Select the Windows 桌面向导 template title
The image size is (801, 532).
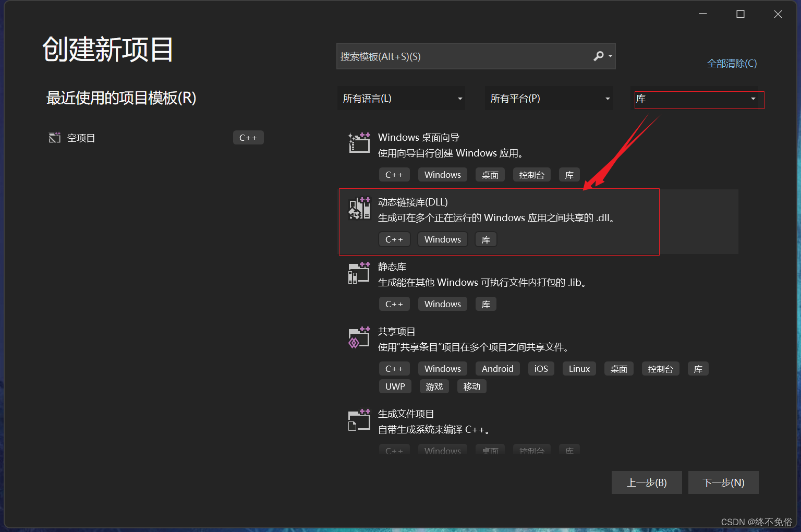tap(419, 137)
